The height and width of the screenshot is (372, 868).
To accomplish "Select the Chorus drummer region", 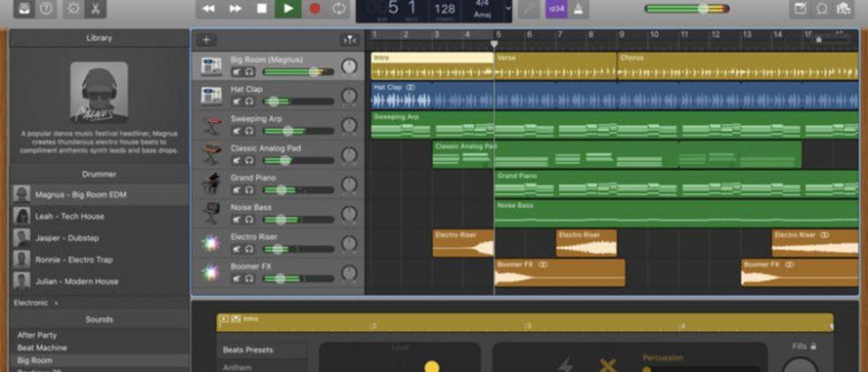I will (x=738, y=66).
